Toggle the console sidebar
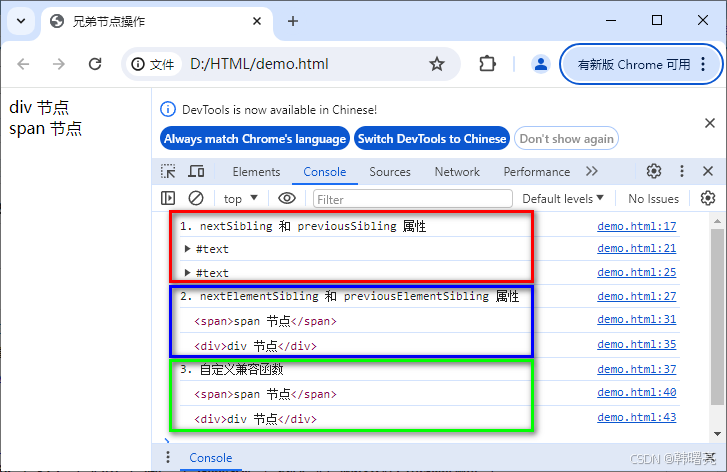The height and width of the screenshot is (472, 727). pos(168,198)
